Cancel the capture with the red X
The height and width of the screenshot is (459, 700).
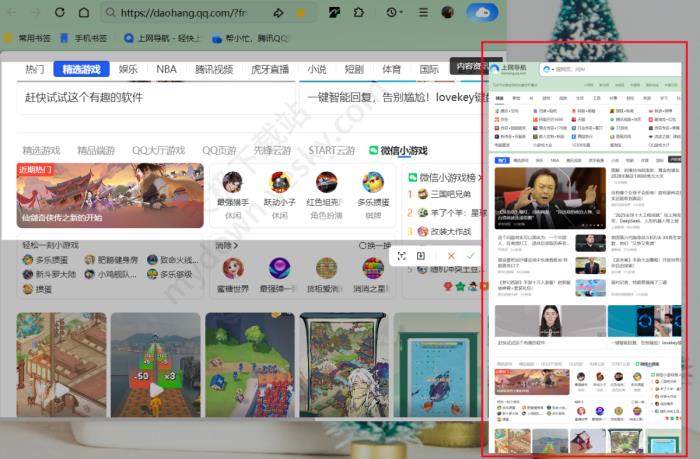450,257
